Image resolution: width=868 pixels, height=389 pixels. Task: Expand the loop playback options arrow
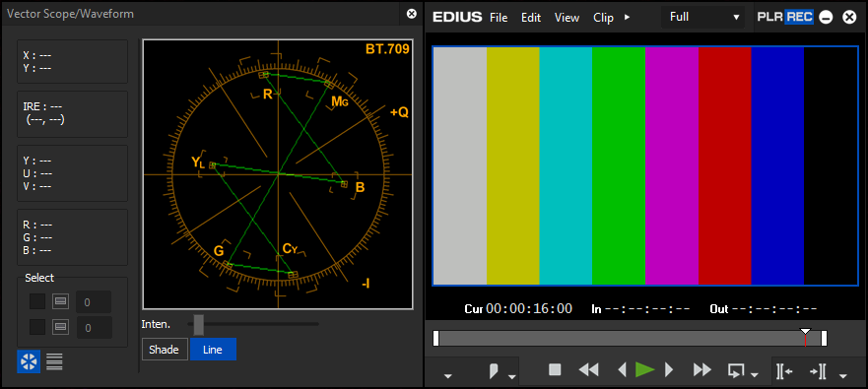point(754,376)
